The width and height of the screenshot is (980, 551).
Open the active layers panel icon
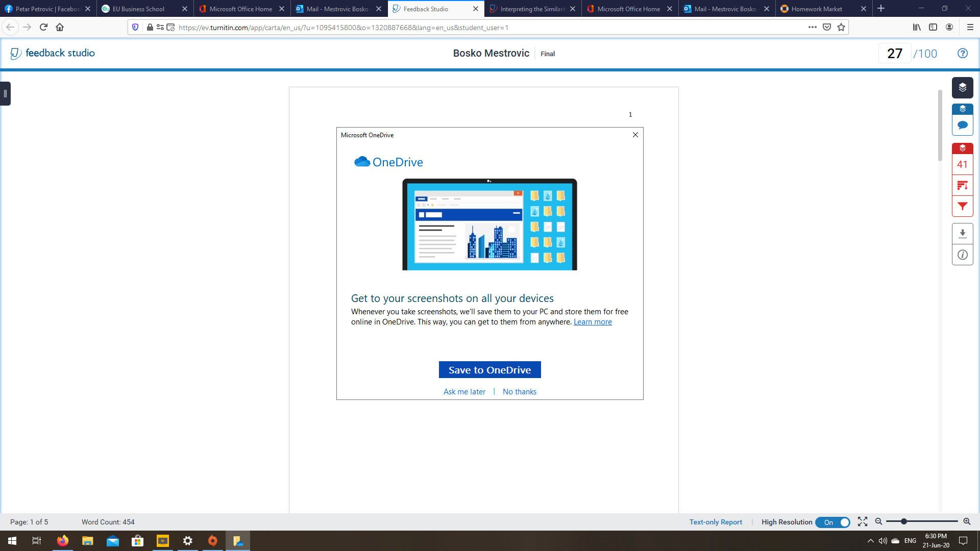[x=962, y=88]
